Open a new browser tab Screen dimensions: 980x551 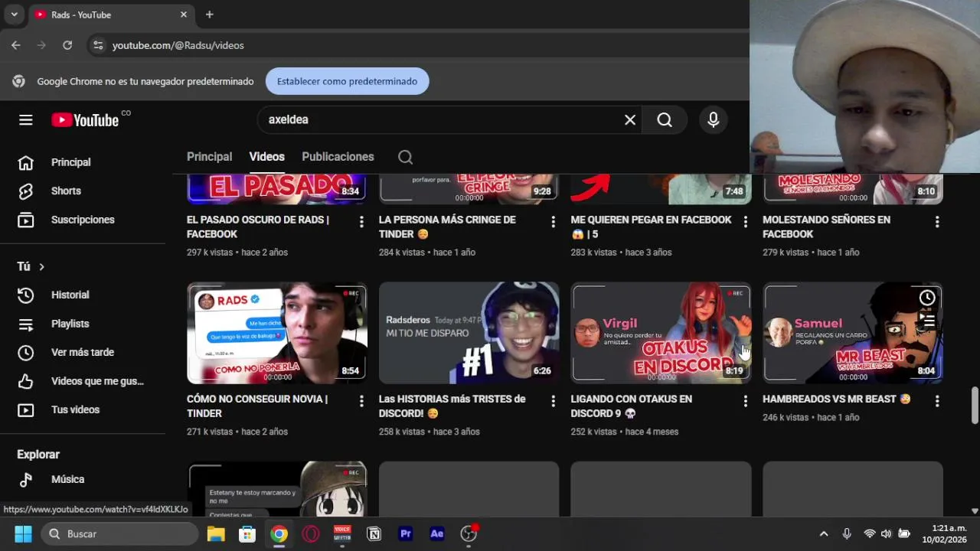point(209,15)
